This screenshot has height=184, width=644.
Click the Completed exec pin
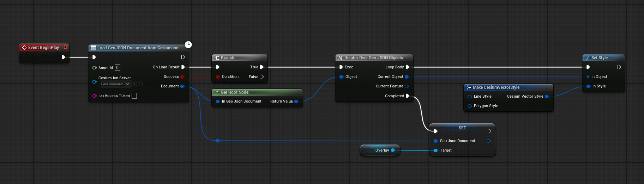(407, 96)
